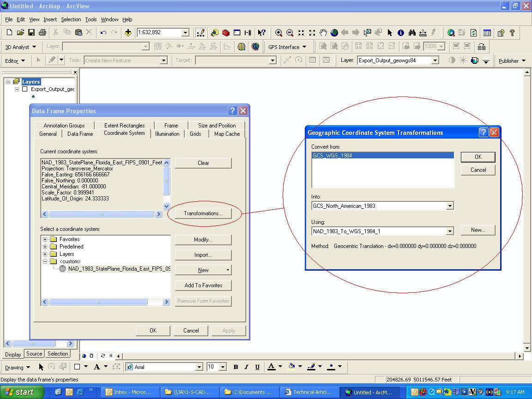
Task: Go back to previous extent arrow
Action: click(x=345, y=33)
